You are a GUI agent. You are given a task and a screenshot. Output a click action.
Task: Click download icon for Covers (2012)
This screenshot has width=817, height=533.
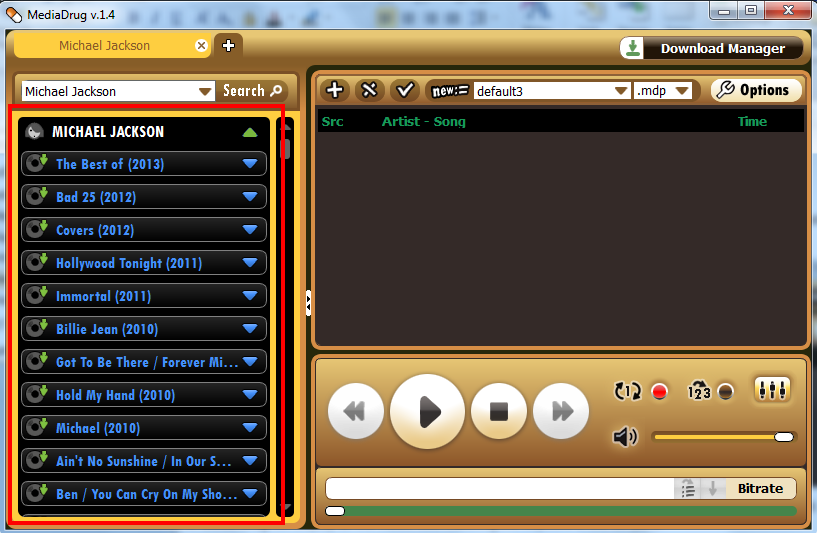(37, 229)
